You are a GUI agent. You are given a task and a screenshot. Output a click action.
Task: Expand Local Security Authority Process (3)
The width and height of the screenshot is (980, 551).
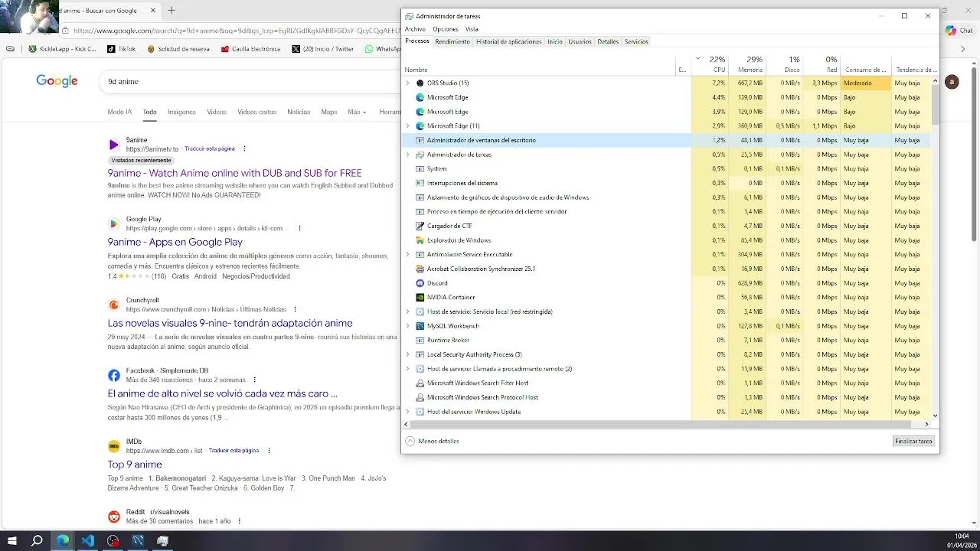pos(407,354)
